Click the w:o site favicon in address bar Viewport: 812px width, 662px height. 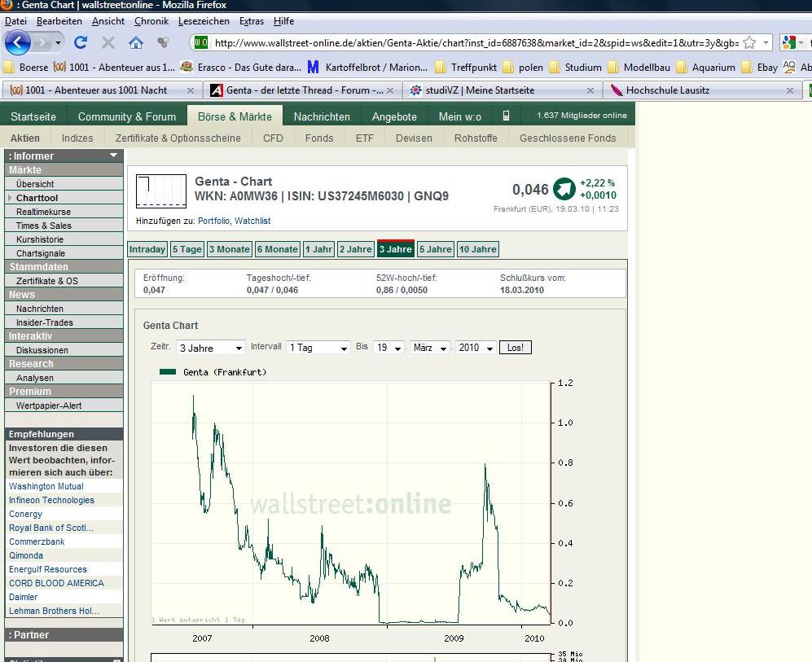coord(201,43)
